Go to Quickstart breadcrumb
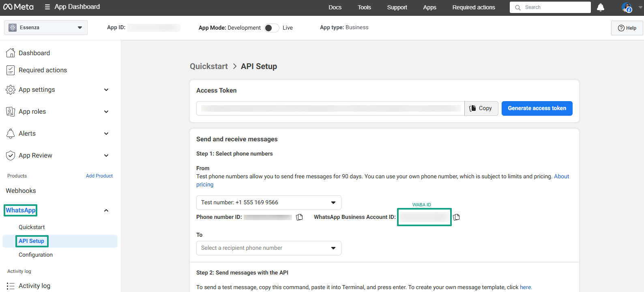The width and height of the screenshot is (644, 292). tap(209, 66)
